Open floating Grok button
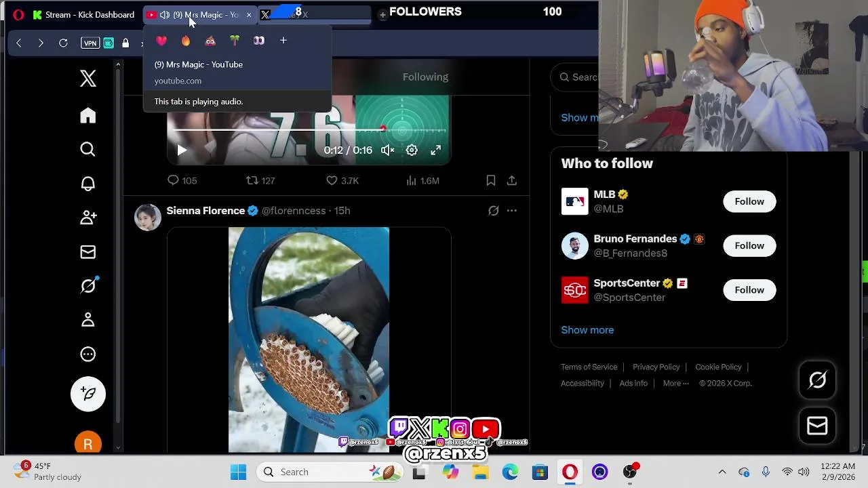The image size is (868, 488). click(x=817, y=380)
